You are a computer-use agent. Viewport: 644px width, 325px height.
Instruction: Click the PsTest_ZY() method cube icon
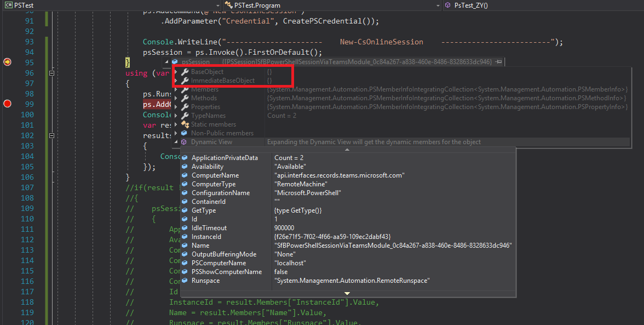tap(448, 5)
